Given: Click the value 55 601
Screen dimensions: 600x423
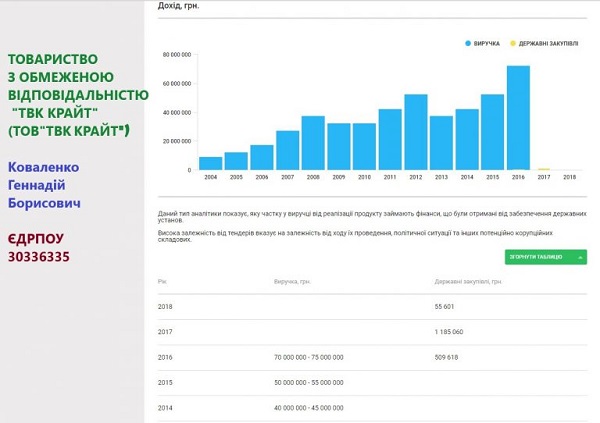Looking at the screenshot, I should (x=444, y=307).
